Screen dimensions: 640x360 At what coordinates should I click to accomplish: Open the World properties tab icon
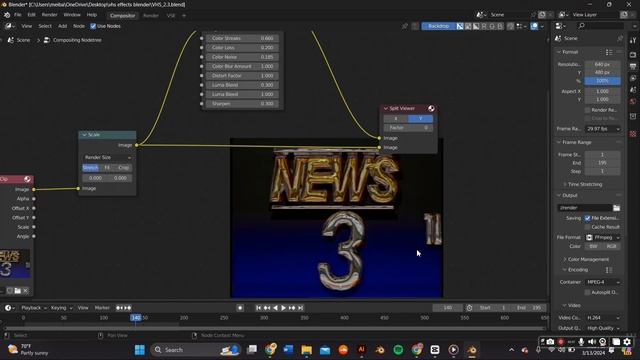click(633, 101)
